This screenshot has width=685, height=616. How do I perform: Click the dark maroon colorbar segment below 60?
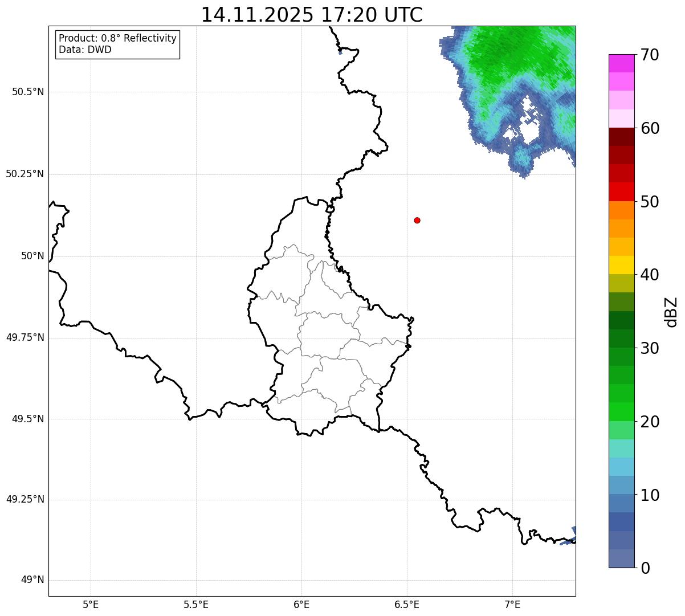point(622,137)
